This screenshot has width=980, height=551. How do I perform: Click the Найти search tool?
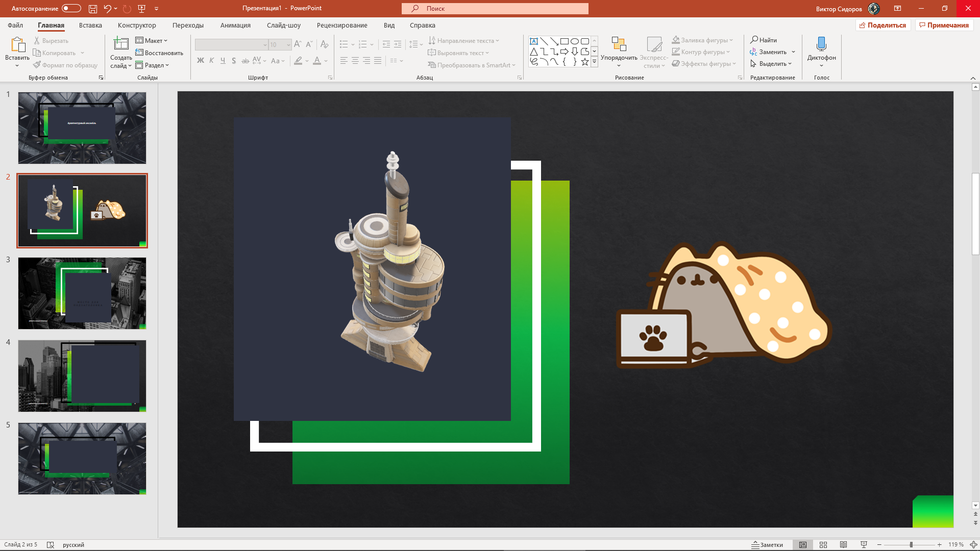point(764,40)
